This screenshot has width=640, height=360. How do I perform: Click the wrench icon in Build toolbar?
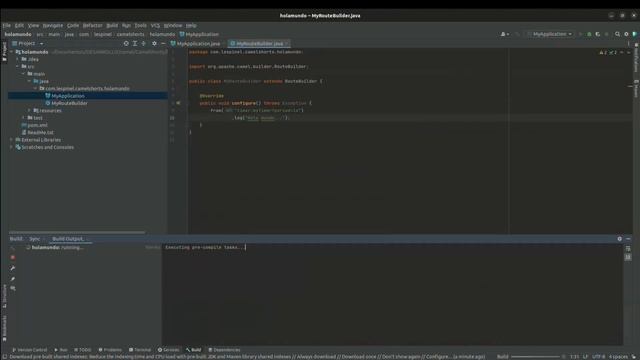(13, 268)
